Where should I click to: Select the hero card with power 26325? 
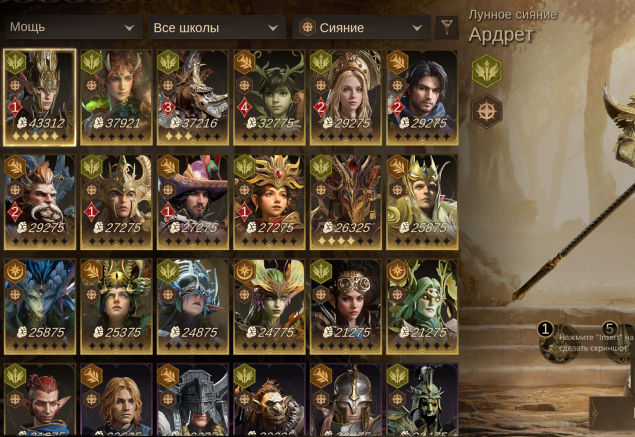[x=346, y=202]
